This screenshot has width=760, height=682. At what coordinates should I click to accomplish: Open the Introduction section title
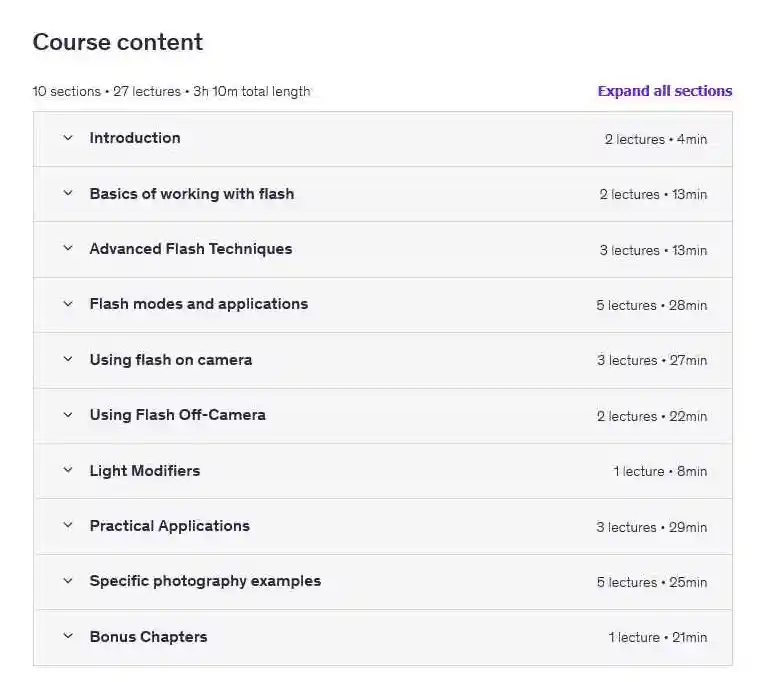[135, 138]
